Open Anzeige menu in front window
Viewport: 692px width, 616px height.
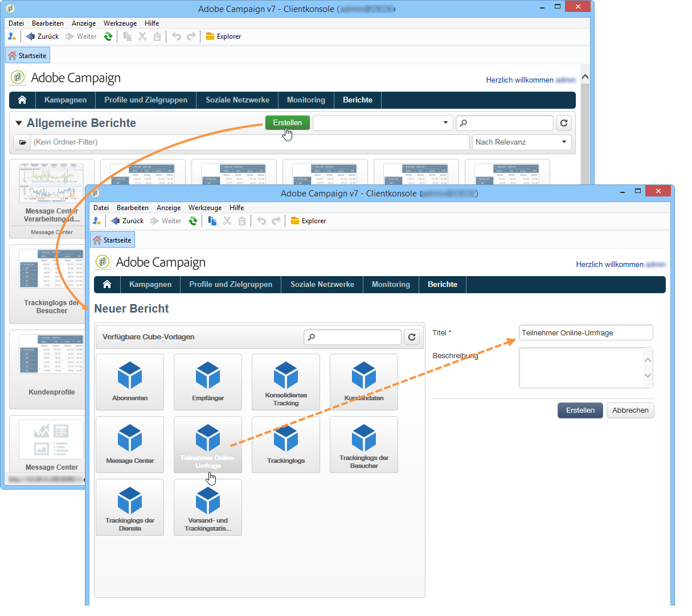(x=169, y=208)
